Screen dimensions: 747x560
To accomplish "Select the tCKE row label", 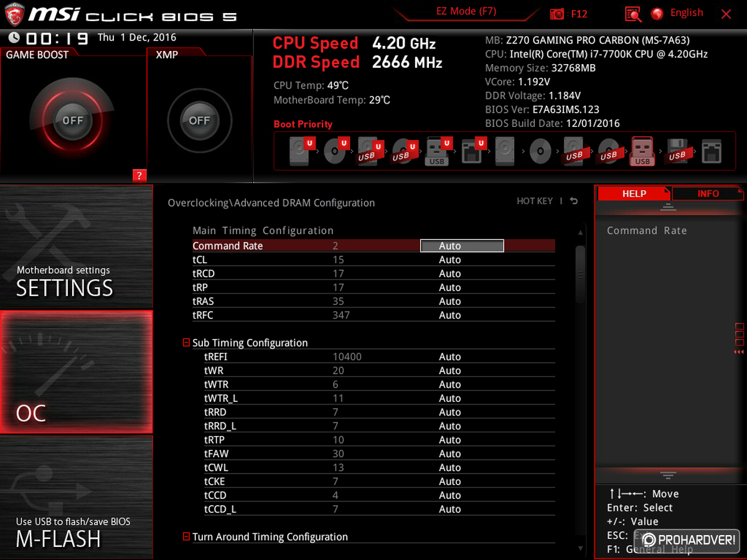I will (x=215, y=482).
